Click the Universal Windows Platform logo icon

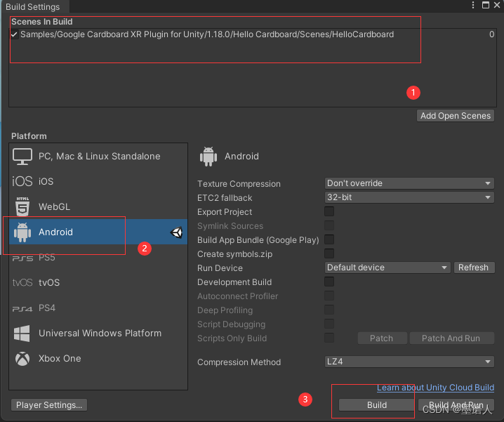tap(22, 334)
